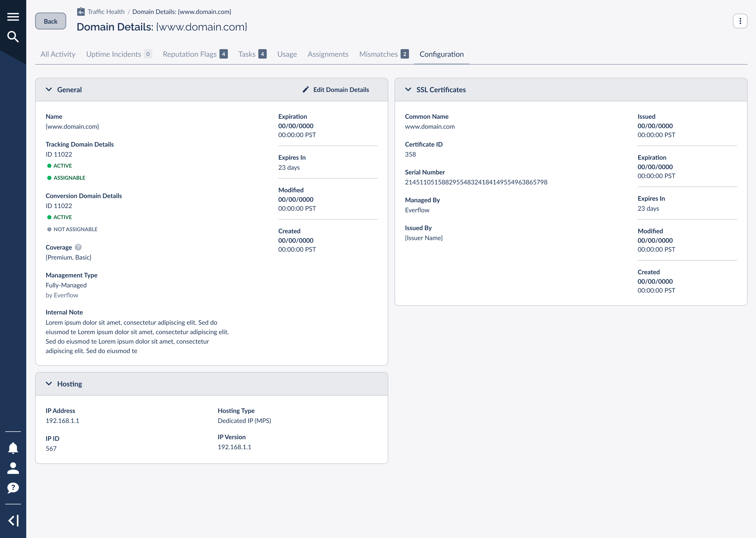Screen dimensions: 756x538
Task: Click the pencil edit icon
Action: click(x=306, y=89)
